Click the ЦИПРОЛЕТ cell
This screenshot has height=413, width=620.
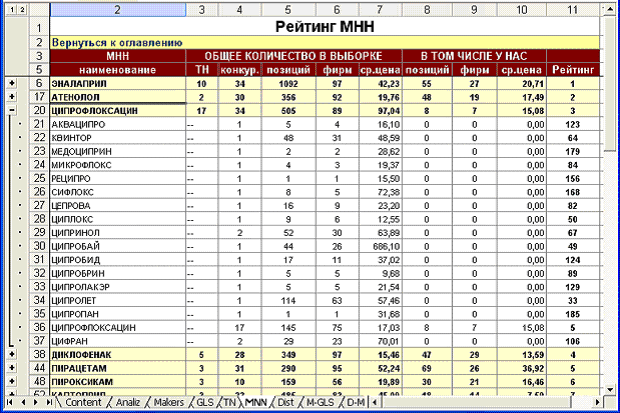(x=118, y=300)
